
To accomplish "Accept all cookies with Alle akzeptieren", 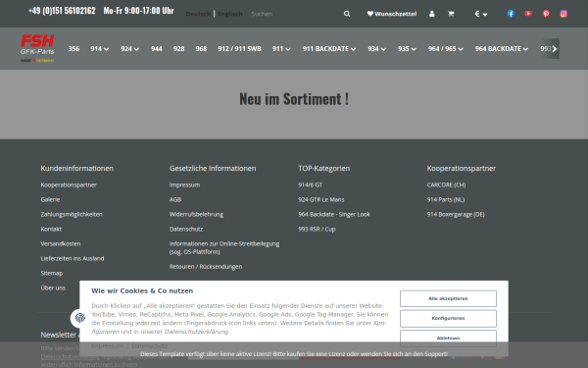I will (448, 298).
